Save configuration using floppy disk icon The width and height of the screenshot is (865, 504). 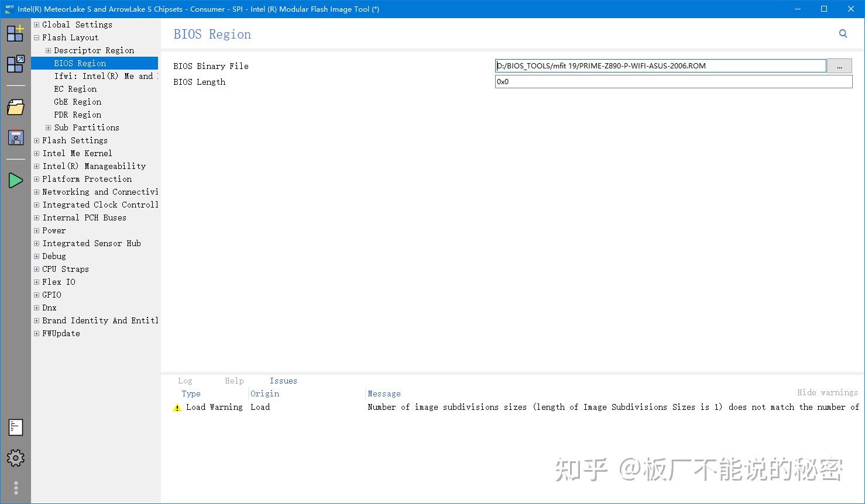15,137
